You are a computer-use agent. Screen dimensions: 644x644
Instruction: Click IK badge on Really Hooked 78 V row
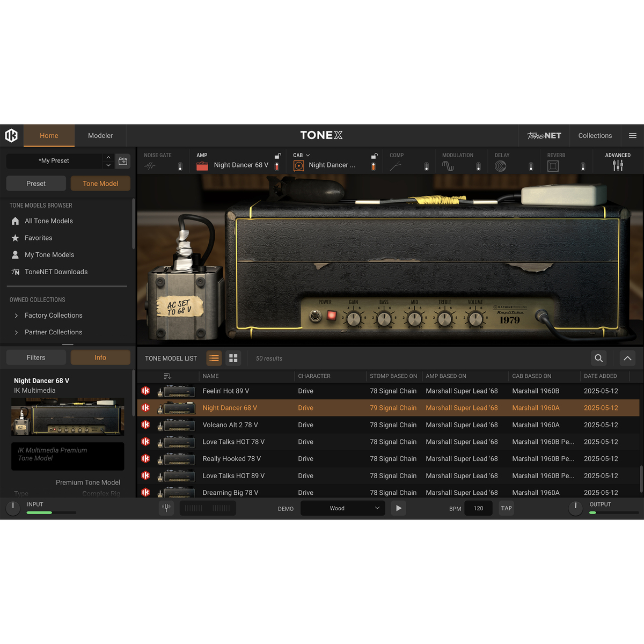[x=145, y=458]
